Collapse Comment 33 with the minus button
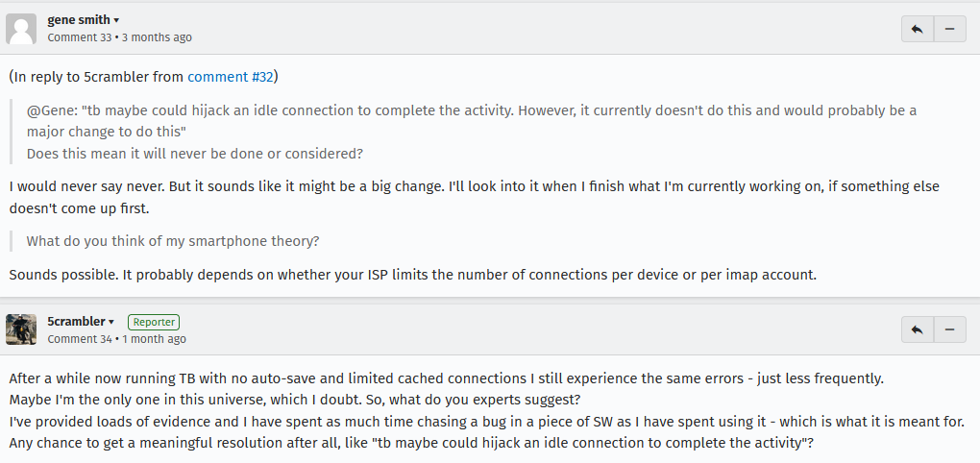This screenshot has height=463, width=980. tap(949, 29)
